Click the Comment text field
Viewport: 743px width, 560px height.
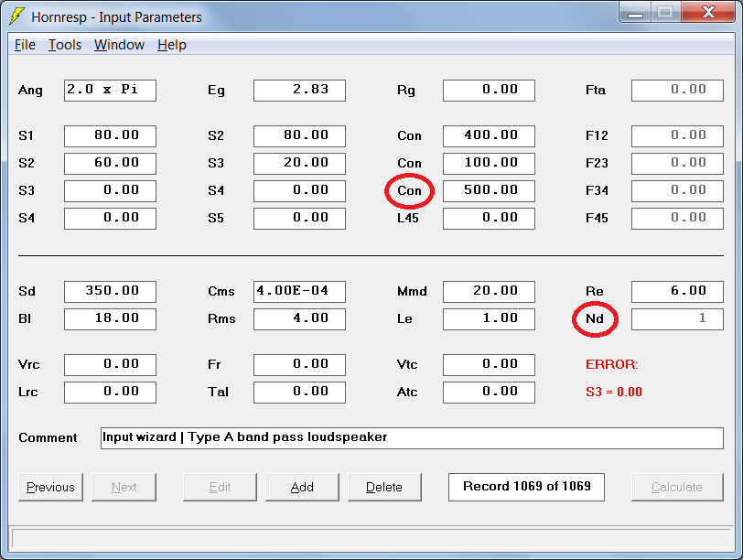[x=413, y=438]
